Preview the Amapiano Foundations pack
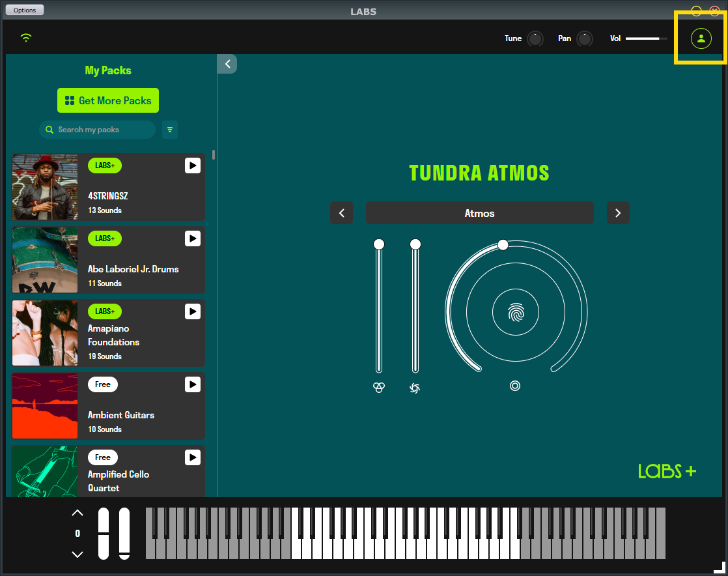The width and height of the screenshot is (728, 576). [x=193, y=311]
